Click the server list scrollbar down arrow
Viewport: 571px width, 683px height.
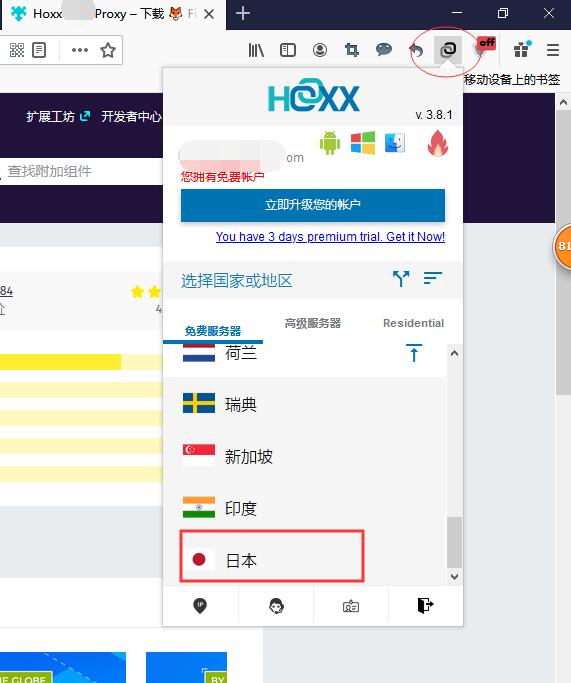(x=454, y=577)
